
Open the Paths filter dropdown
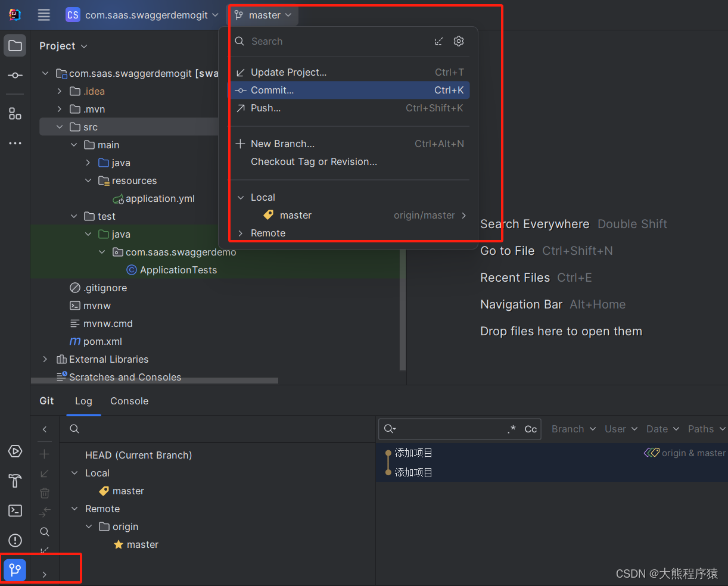tap(705, 429)
